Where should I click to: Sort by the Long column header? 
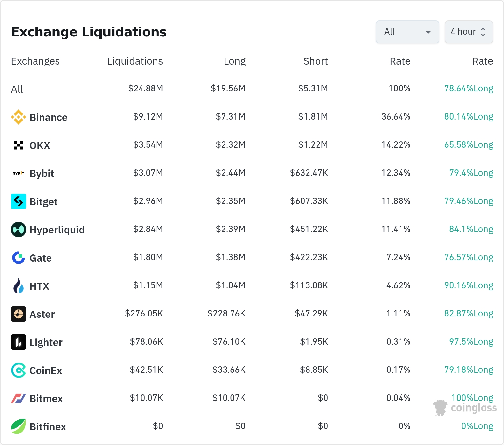(234, 61)
